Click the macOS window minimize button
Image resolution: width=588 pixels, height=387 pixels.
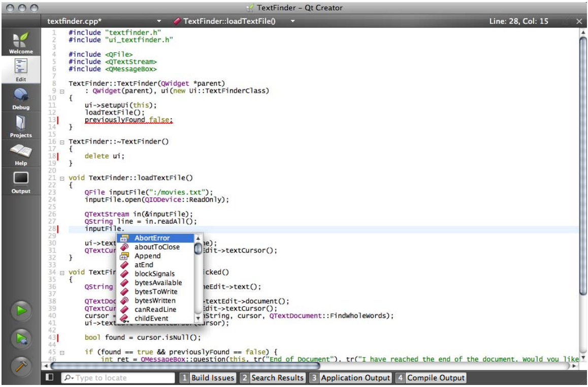22,8
